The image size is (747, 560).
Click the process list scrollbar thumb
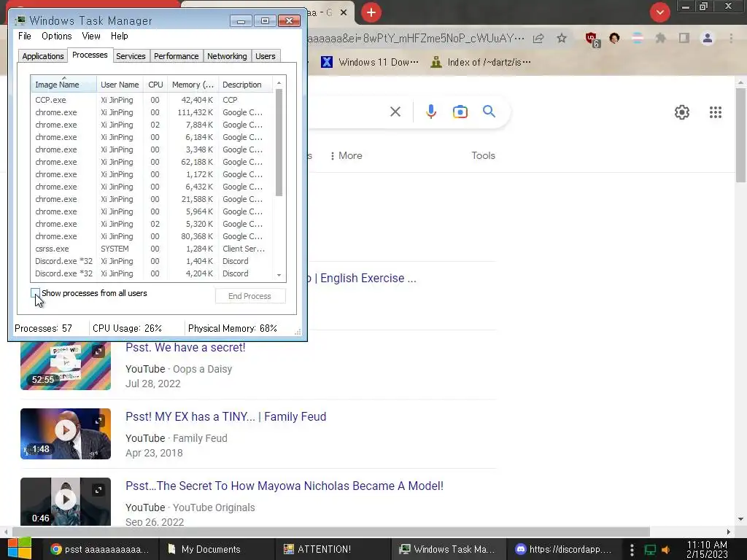279,142
